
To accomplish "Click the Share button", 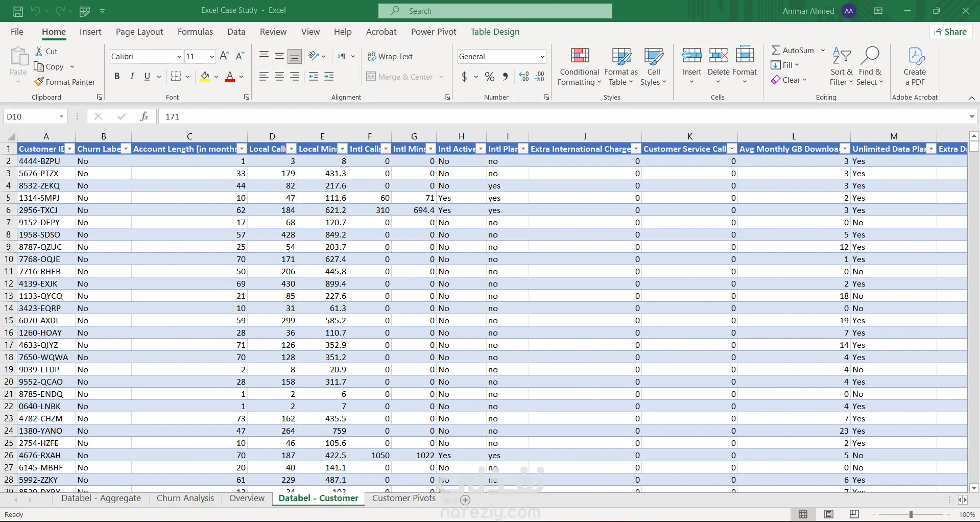I will pos(951,32).
